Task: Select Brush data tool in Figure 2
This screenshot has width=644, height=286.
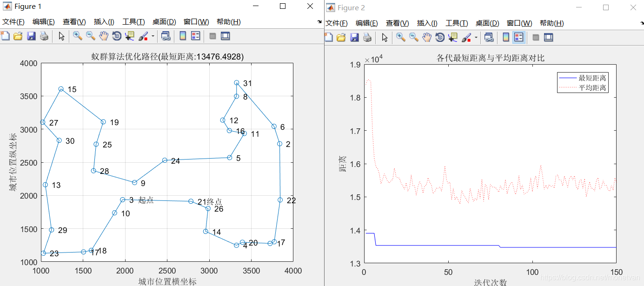Action: [x=466, y=37]
